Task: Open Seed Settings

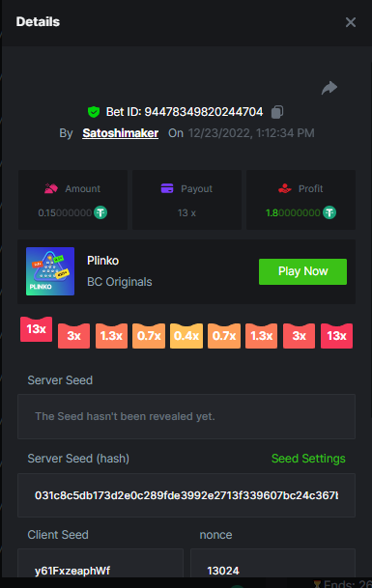Action: click(x=308, y=459)
